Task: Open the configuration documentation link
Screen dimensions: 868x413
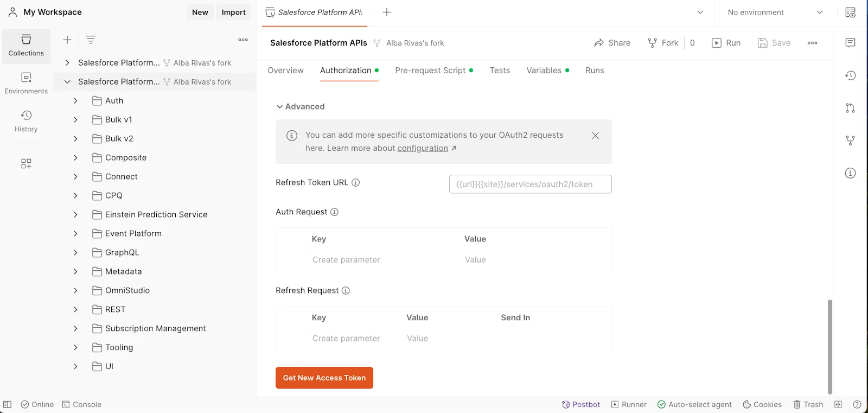Action: click(423, 148)
